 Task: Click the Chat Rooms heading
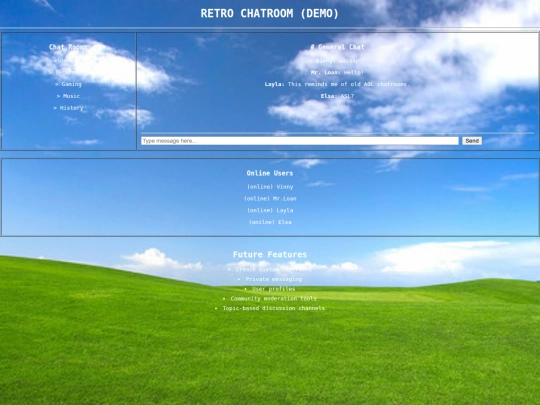point(68,47)
